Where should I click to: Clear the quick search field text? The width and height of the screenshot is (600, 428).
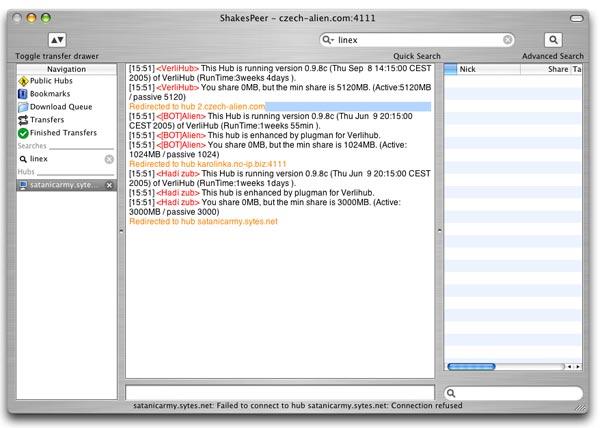coord(507,40)
